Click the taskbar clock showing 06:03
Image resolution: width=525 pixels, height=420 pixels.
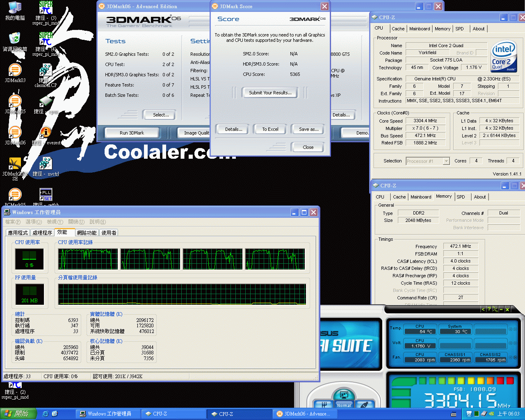click(508, 414)
